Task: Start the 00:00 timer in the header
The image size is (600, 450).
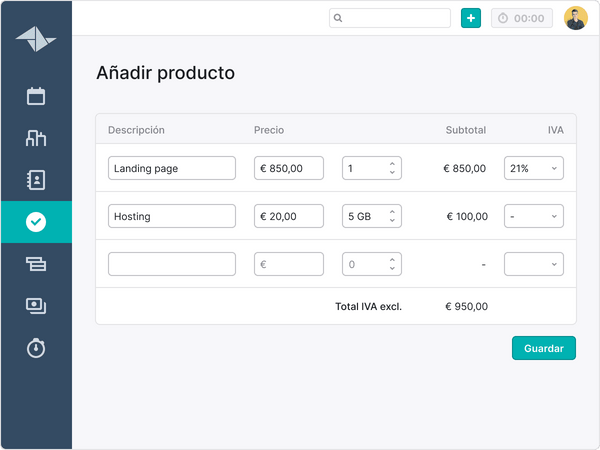Action: click(x=521, y=18)
